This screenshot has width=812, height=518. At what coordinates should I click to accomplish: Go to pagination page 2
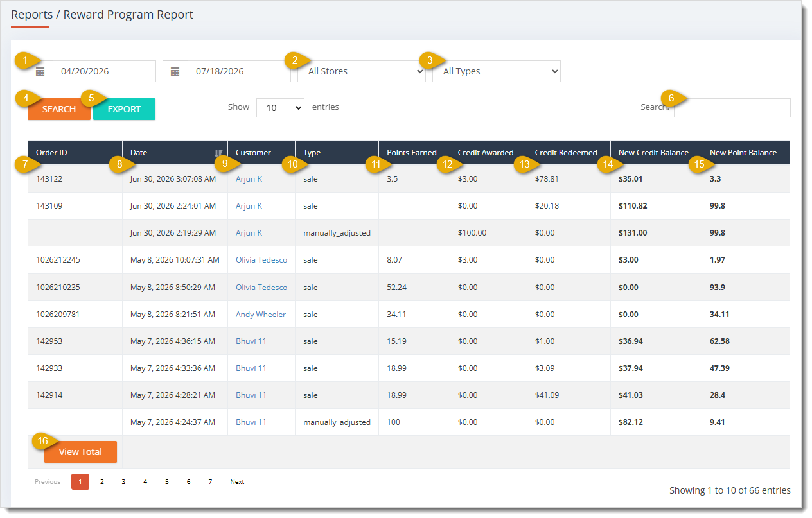(x=101, y=482)
